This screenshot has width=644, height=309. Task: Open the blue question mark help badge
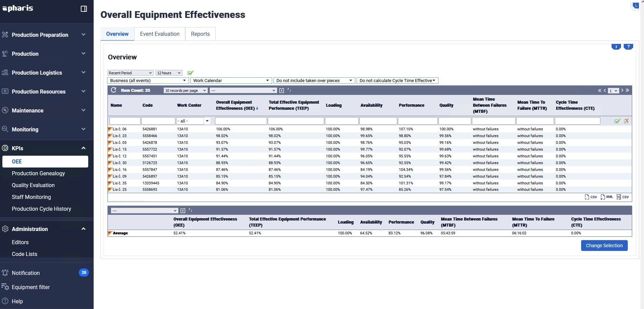click(x=628, y=47)
